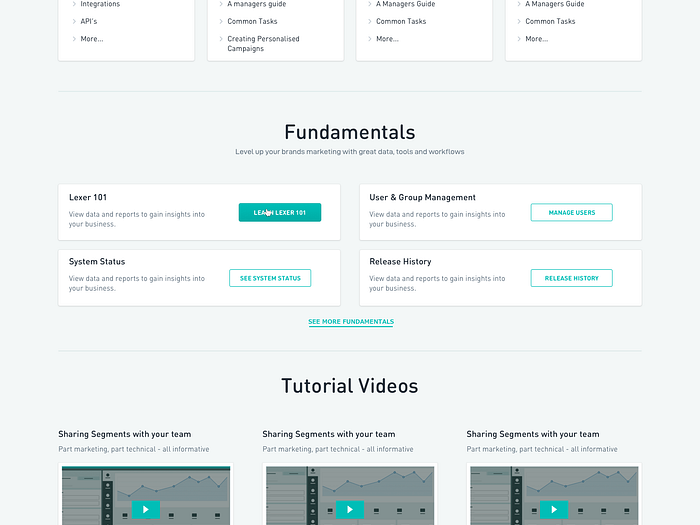Image resolution: width=700 pixels, height=525 pixels.
Task: Open Creating Personalised Campaigns link
Action: (x=263, y=44)
